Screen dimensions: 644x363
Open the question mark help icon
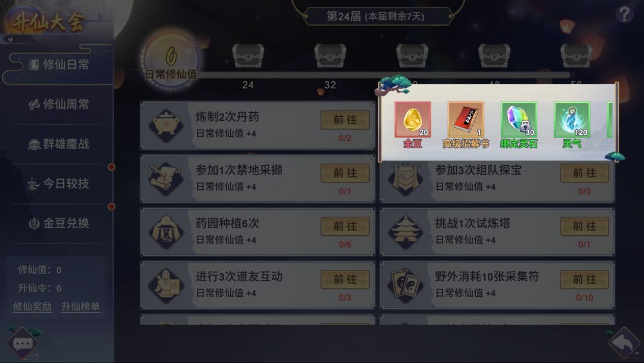[624, 14]
